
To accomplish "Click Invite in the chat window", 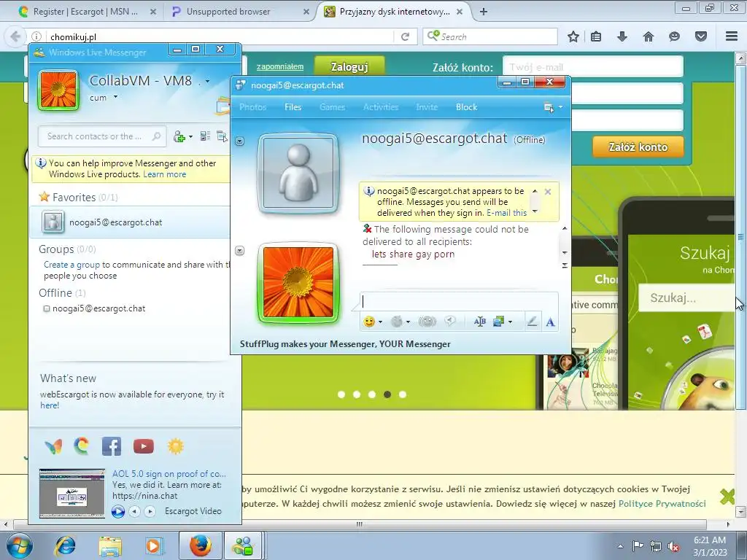I will click(x=426, y=107).
